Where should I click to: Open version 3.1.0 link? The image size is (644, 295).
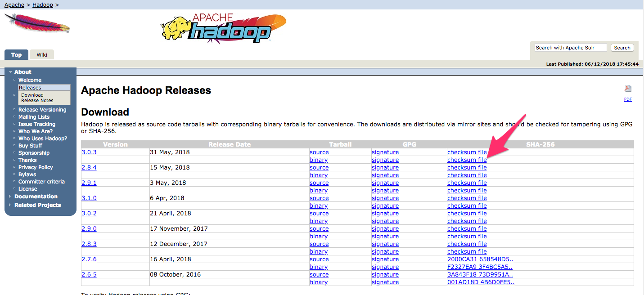coord(89,198)
